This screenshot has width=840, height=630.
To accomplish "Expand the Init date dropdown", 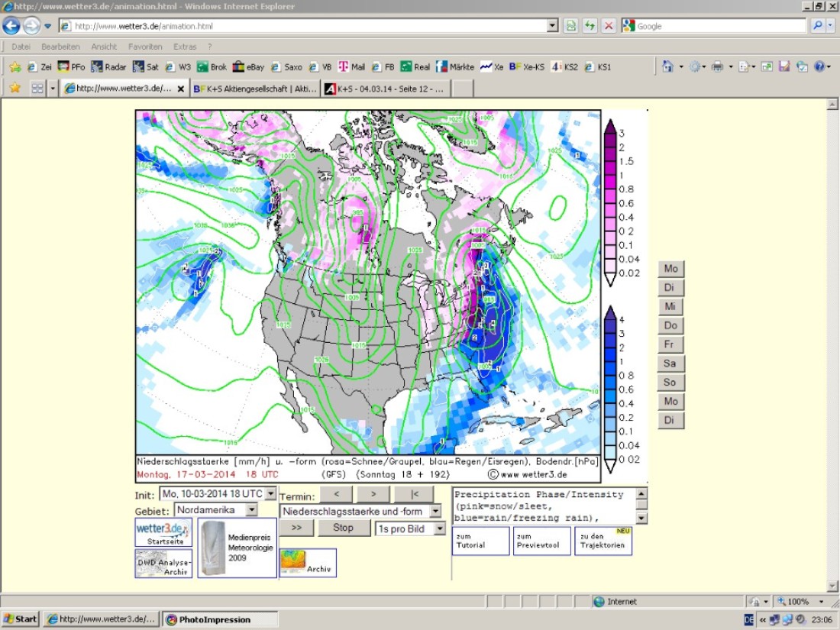I will 270,494.
